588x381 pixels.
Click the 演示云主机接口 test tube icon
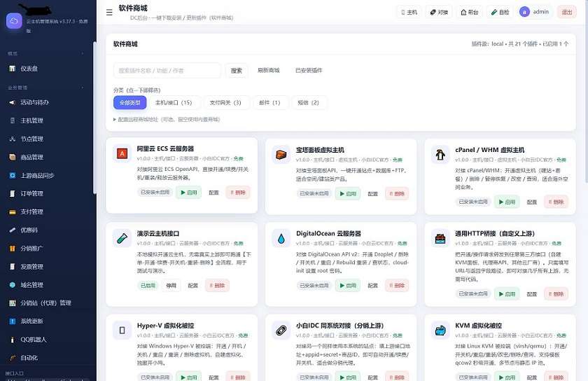tap(122, 238)
